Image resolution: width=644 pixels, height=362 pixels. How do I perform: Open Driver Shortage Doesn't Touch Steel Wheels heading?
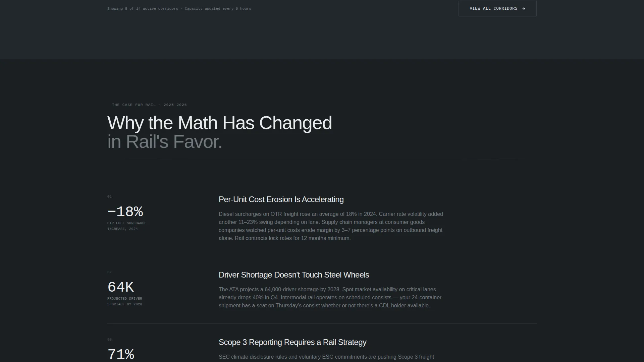click(x=294, y=275)
